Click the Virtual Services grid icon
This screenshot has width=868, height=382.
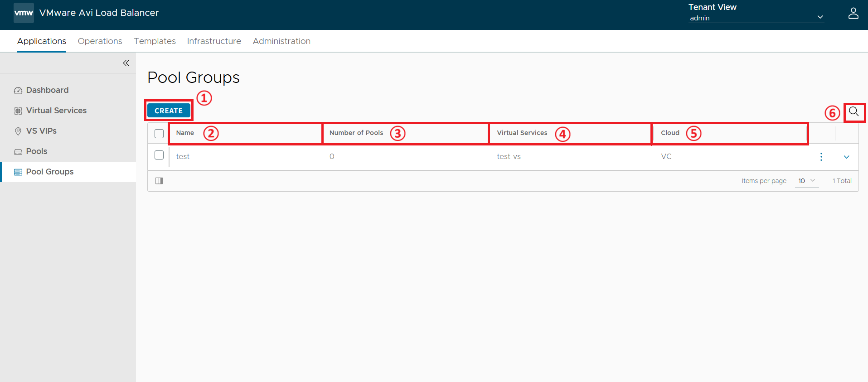18,111
